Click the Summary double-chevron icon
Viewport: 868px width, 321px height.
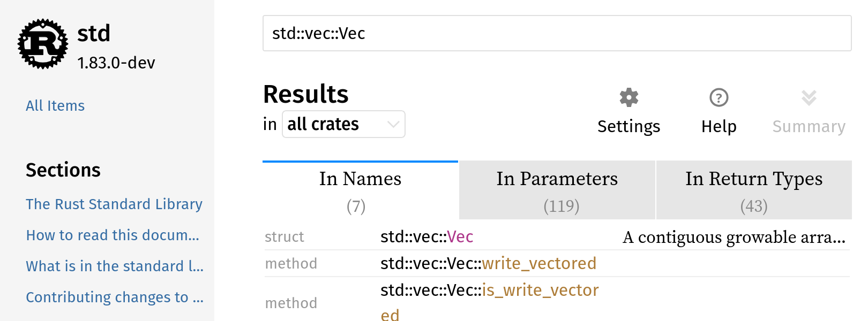click(x=809, y=98)
